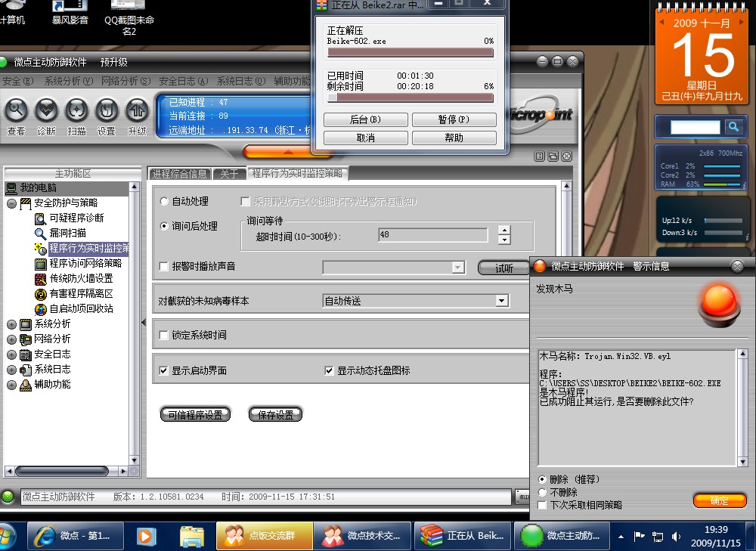The image size is (756, 551).
Task: Click 确定 in the warning dialog
Action: click(x=720, y=500)
